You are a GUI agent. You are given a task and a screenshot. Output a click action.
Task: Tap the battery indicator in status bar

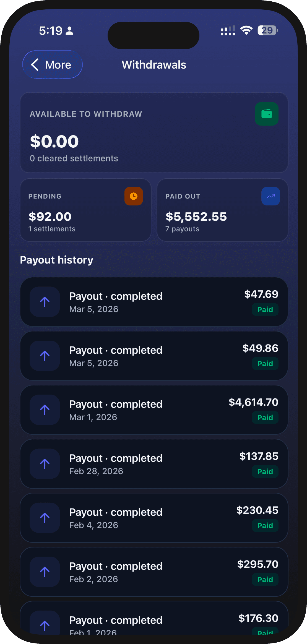(267, 30)
